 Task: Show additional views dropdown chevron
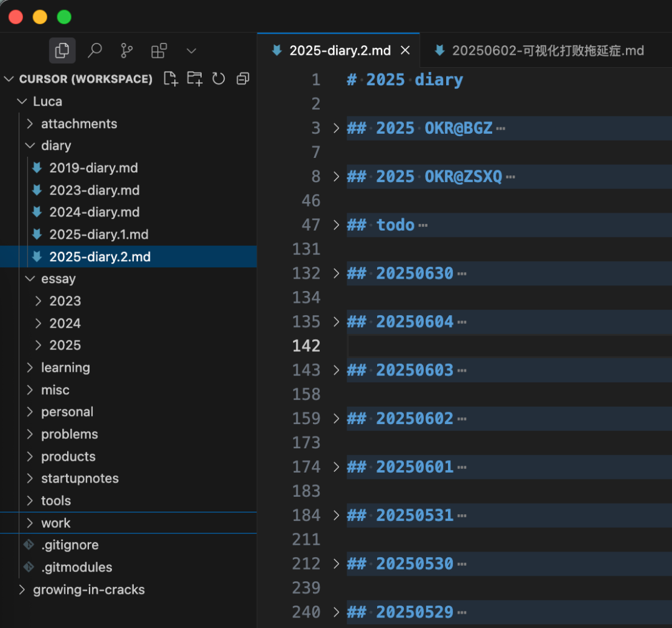[x=192, y=51]
